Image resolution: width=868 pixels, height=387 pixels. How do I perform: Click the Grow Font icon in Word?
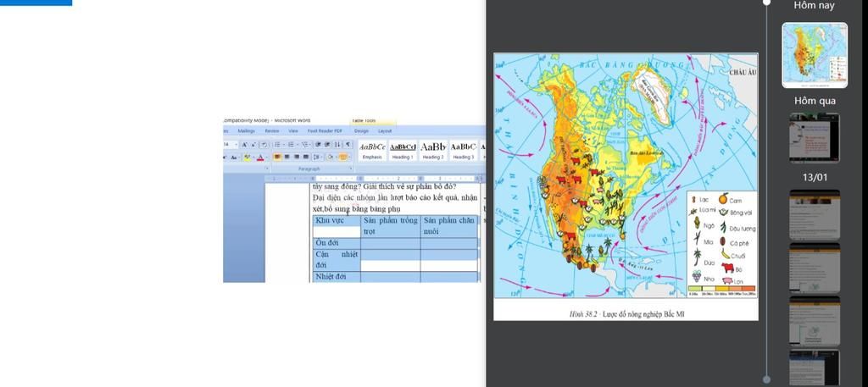pos(244,145)
